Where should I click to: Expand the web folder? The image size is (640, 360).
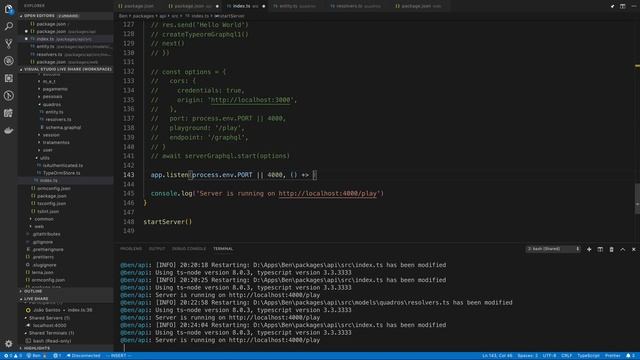(38, 227)
